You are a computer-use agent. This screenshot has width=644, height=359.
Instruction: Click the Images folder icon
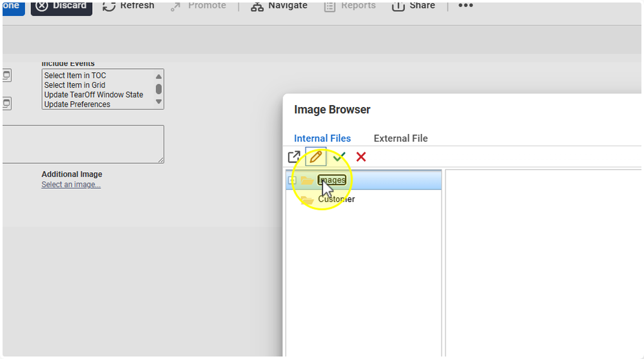307,180
